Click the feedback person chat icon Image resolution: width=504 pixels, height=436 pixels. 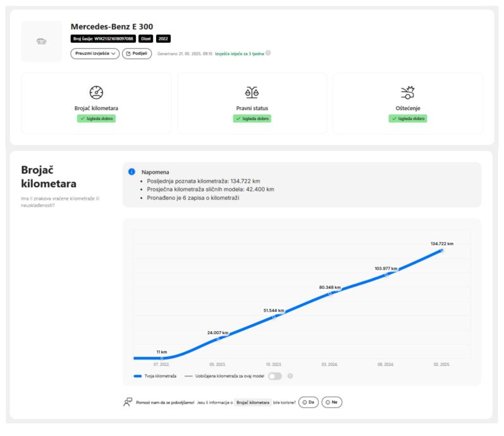(128, 403)
